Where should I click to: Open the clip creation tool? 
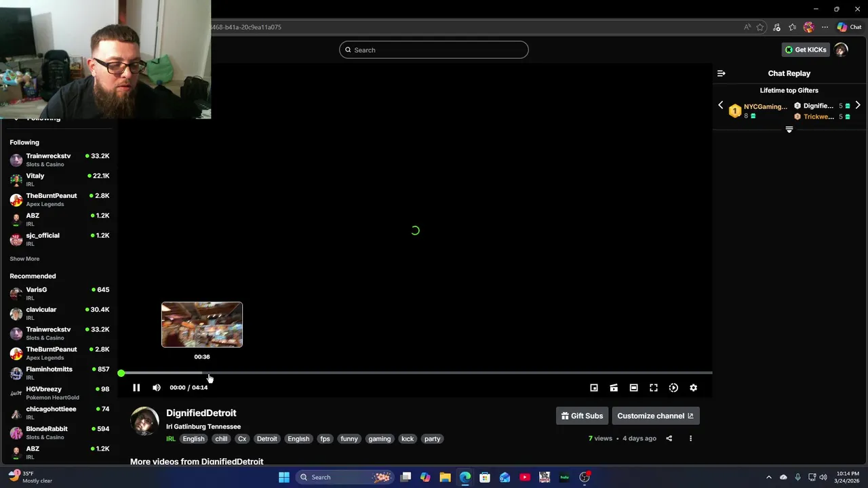tap(614, 388)
